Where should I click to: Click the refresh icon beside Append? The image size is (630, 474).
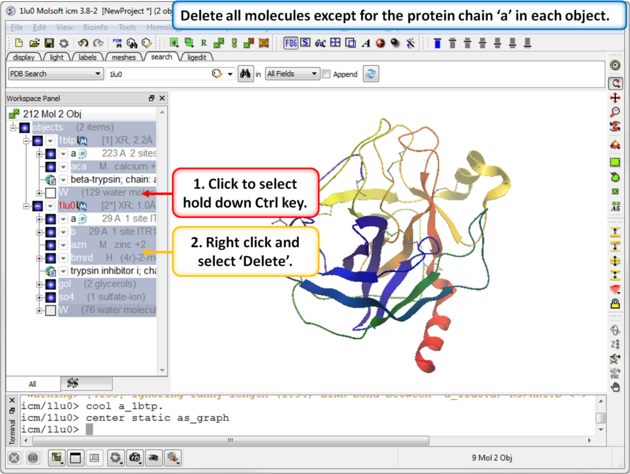371,74
